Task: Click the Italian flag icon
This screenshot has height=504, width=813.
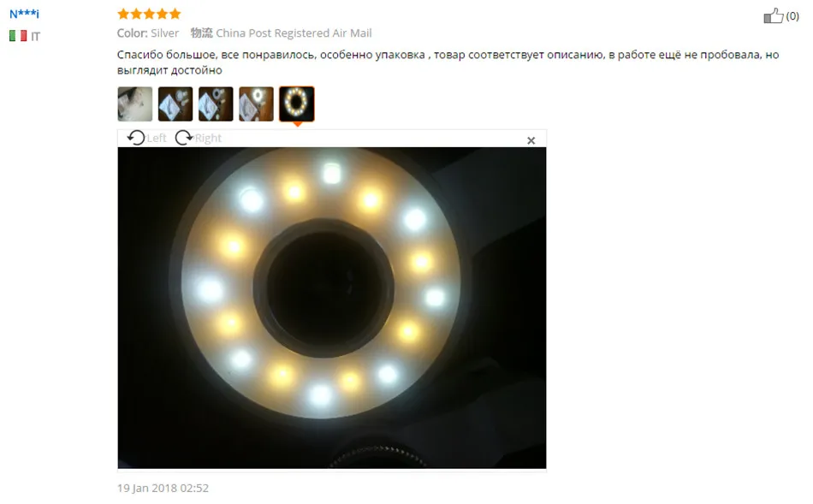Action: [18, 36]
